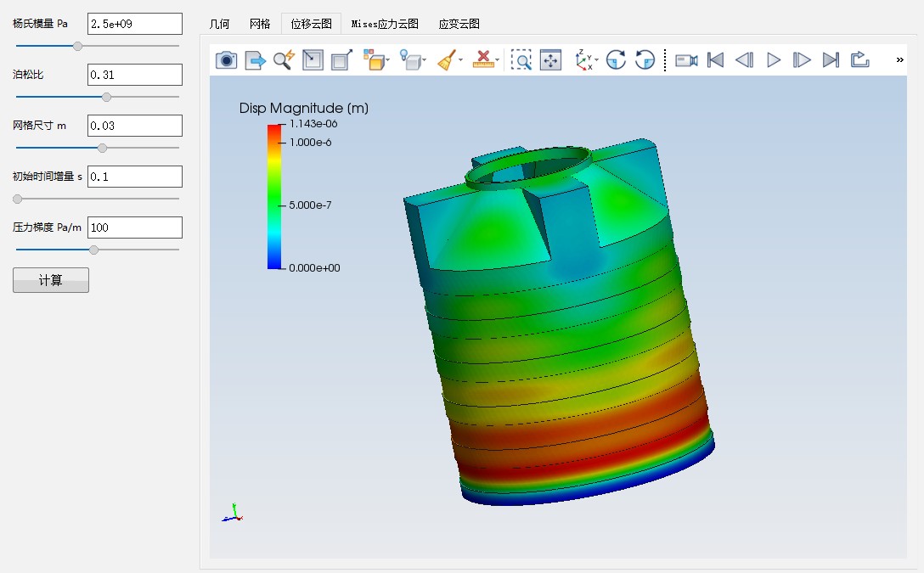Click the fit view box icon
Viewport: 924px width, 573px height.
(x=313, y=60)
